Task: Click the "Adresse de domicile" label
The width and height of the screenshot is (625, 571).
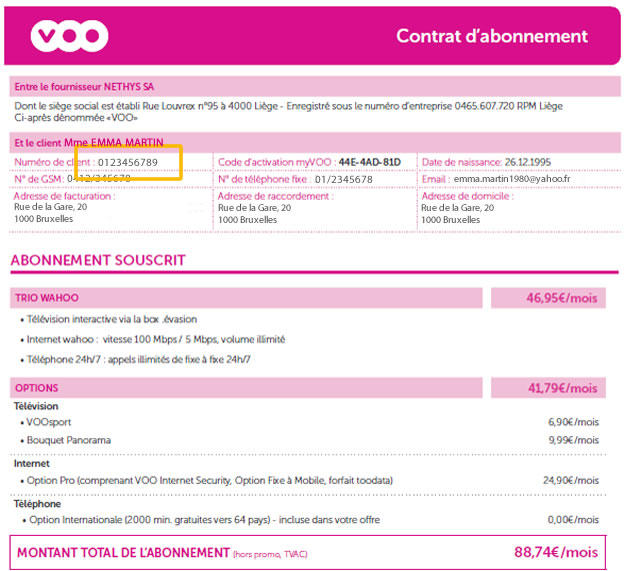Action: pyautogui.click(x=468, y=196)
